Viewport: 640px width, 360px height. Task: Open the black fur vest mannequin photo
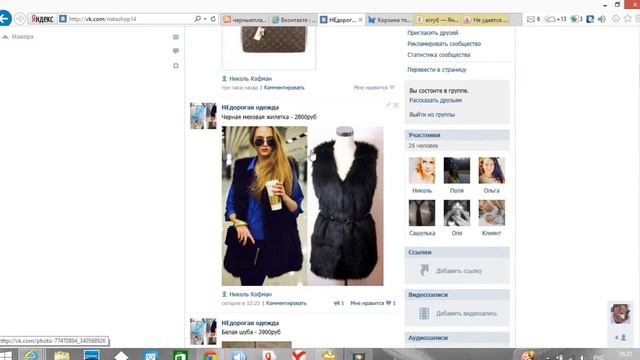coord(345,206)
